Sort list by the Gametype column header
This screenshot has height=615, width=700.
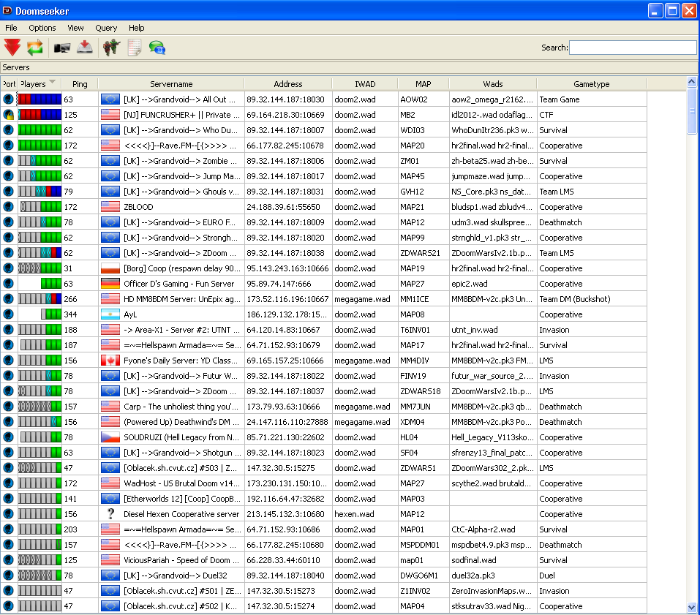click(x=591, y=84)
